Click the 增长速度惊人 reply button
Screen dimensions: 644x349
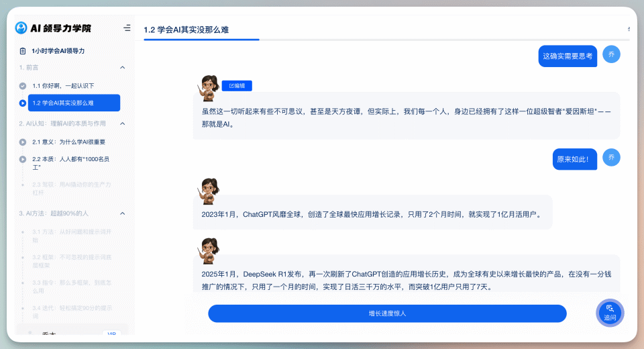(387, 313)
